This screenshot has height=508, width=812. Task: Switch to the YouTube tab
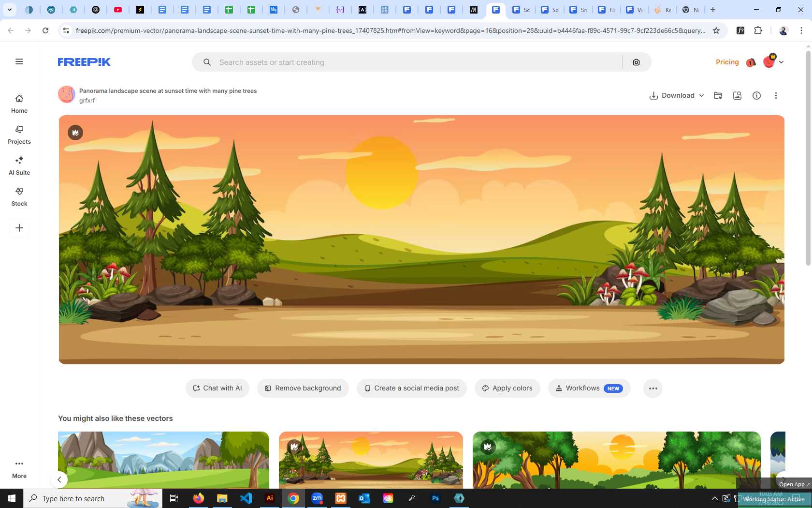[x=118, y=10]
